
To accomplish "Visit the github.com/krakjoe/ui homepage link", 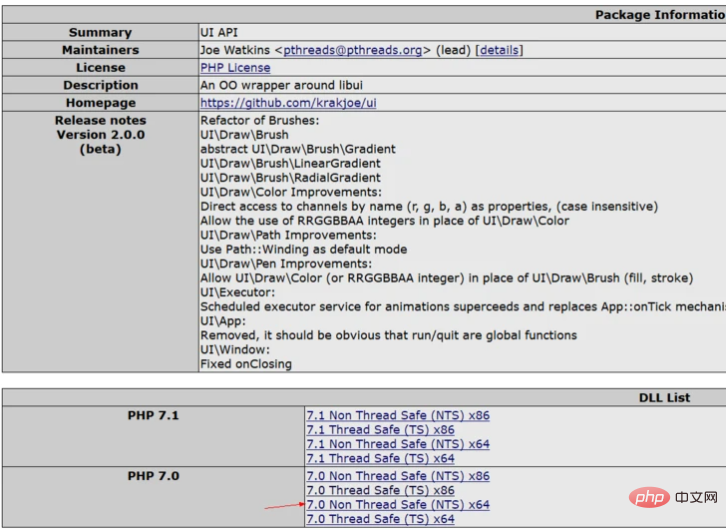I will click(288, 103).
